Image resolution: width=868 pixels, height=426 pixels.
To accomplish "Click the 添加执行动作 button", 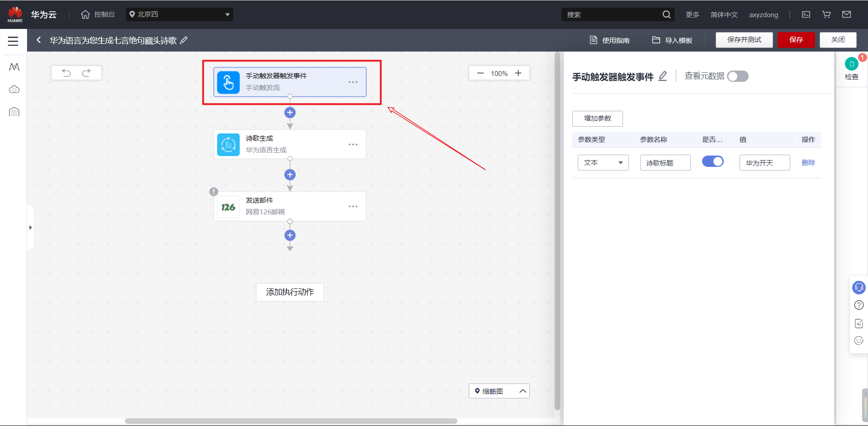I will click(290, 292).
